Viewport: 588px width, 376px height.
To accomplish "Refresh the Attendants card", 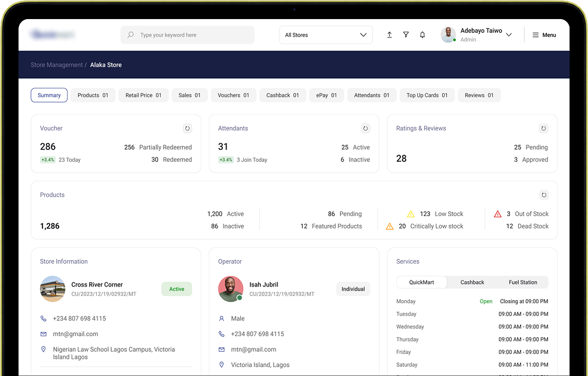I will [365, 128].
